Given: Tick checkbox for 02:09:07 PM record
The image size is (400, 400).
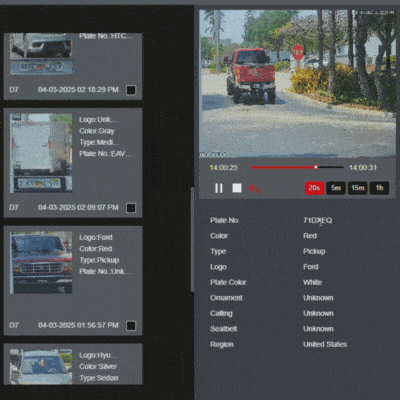Looking at the screenshot, I should coord(131,208).
